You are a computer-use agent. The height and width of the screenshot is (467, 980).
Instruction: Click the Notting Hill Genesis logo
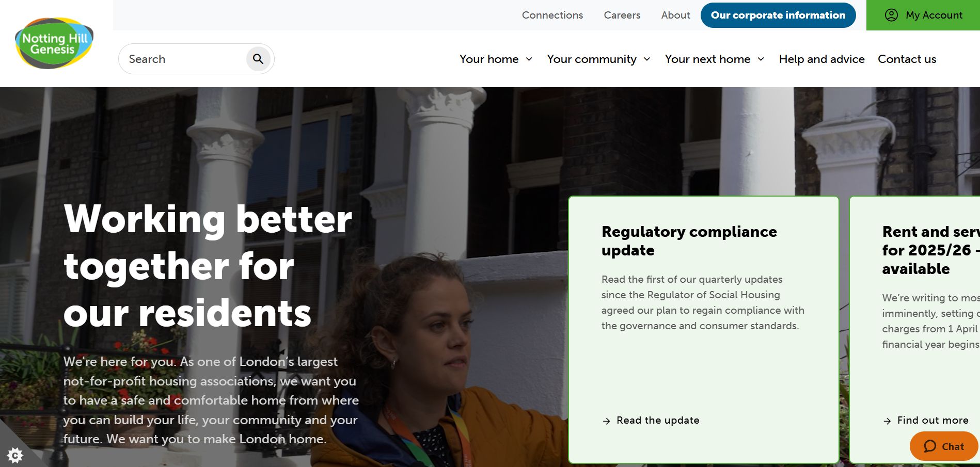(x=54, y=43)
